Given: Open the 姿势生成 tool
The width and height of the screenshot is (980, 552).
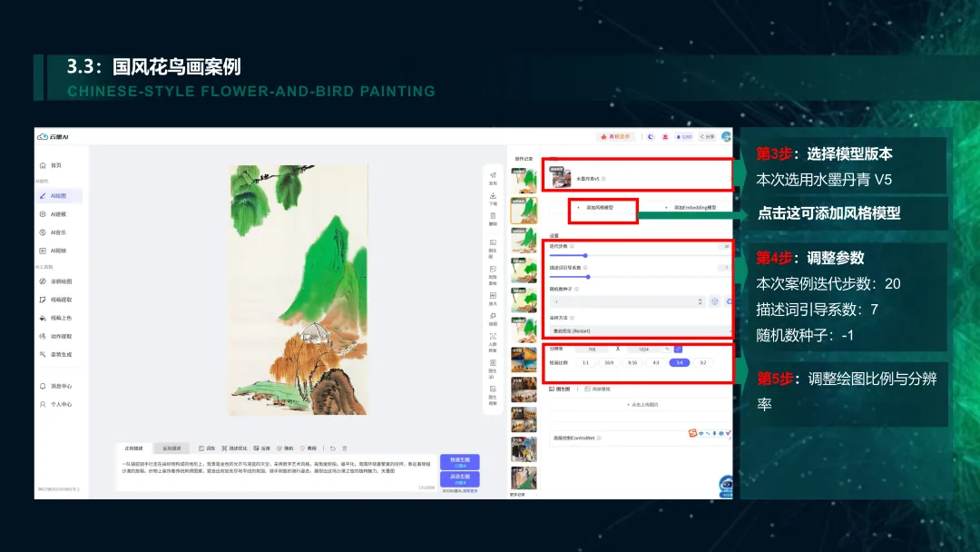Looking at the screenshot, I should tap(55, 354).
